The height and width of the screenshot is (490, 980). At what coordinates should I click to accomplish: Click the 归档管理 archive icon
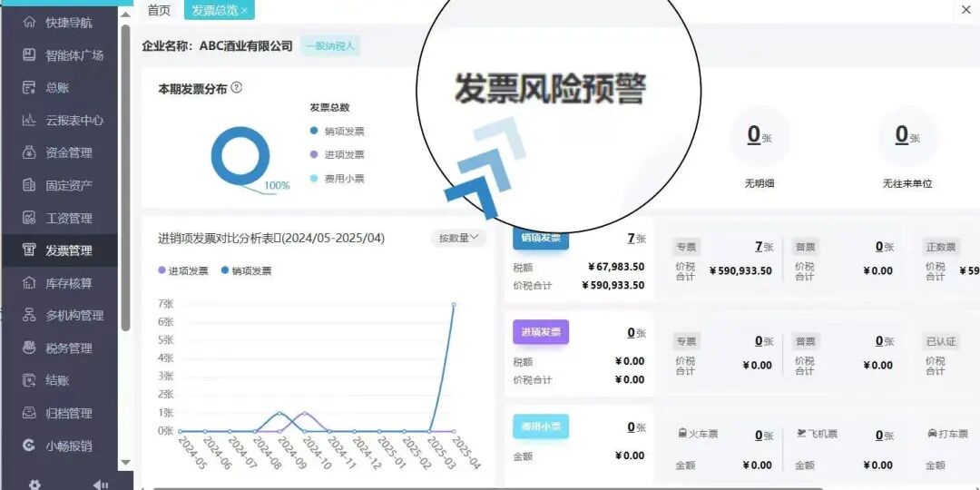[x=29, y=413]
